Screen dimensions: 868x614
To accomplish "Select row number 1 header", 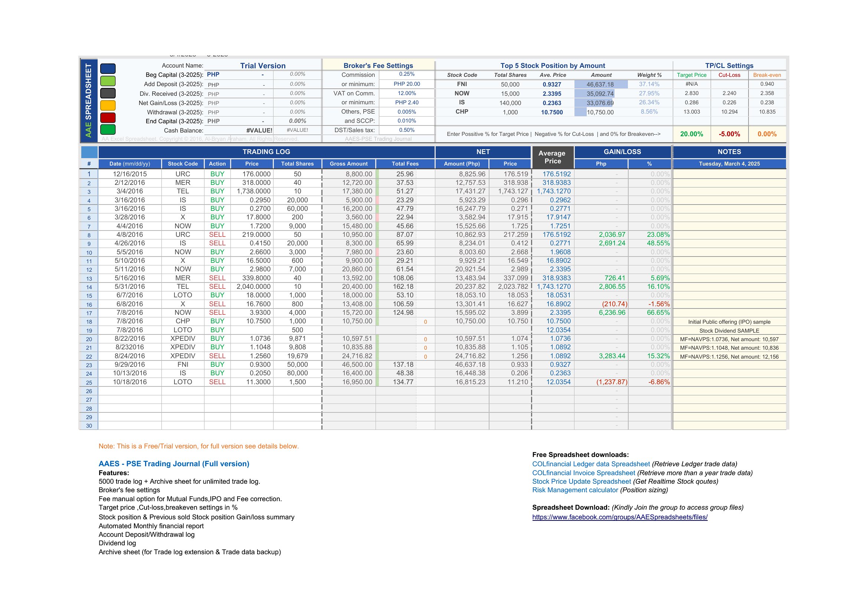I will pyautogui.click(x=89, y=174).
